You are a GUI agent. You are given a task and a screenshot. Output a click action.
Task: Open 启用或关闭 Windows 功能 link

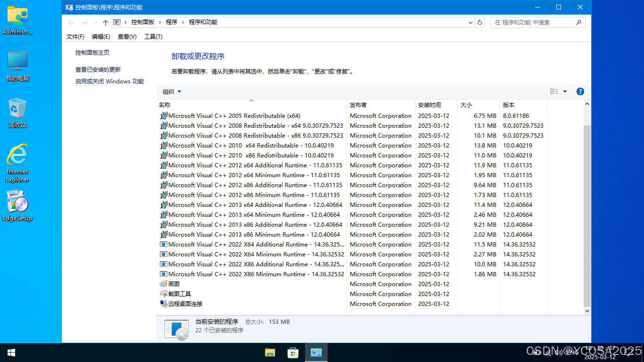pos(110,81)
